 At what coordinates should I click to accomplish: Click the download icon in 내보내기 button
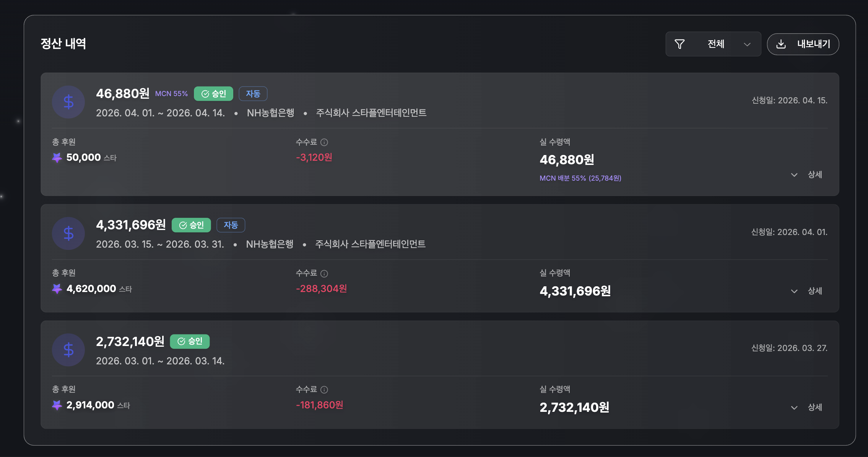(x=781, y=44)
